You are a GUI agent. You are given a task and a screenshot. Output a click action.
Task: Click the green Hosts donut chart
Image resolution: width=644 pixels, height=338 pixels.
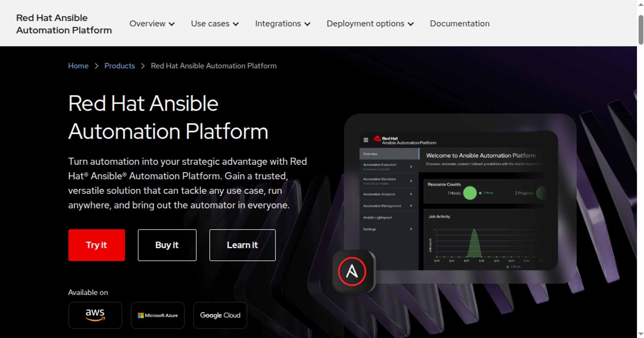pos(470,193)
